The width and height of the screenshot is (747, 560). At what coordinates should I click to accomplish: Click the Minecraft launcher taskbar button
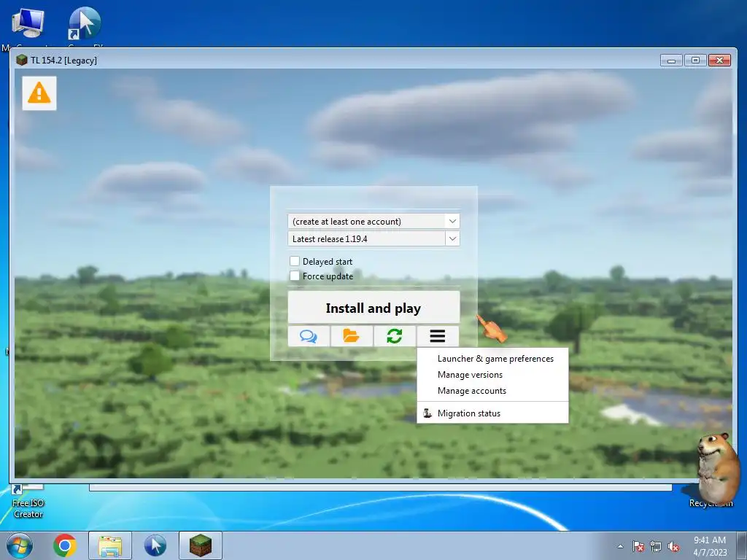tap(201, 545)
